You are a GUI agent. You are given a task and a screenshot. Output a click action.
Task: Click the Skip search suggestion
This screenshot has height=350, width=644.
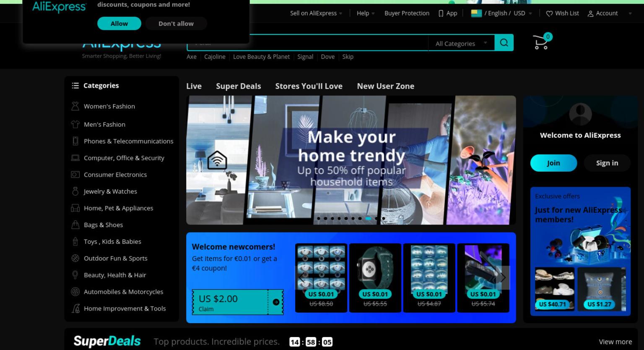[348, 57]
